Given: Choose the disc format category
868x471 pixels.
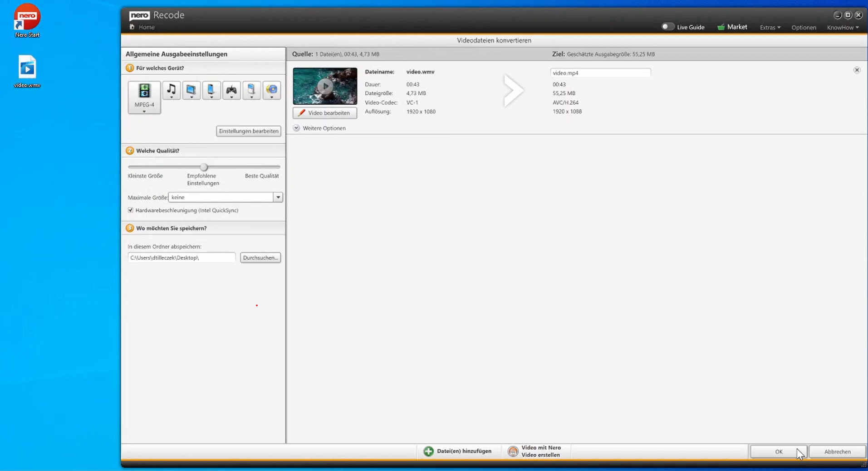Looking at the screenshot, I should tap(271, 90).
